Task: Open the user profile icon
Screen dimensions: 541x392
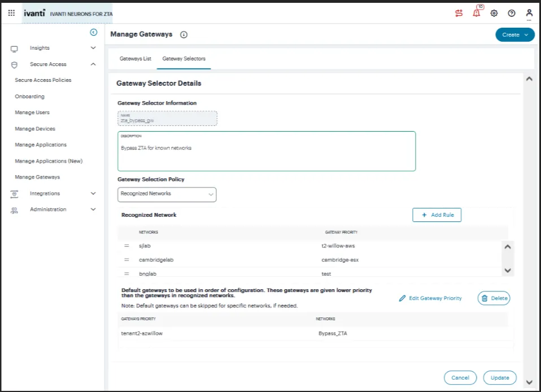Action: tap(529, 13)
